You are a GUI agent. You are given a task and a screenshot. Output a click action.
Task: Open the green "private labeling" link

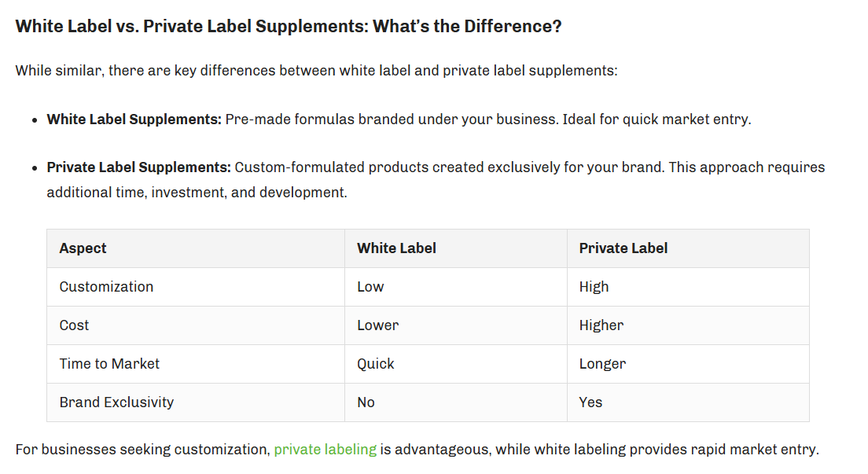coord(325,450)
